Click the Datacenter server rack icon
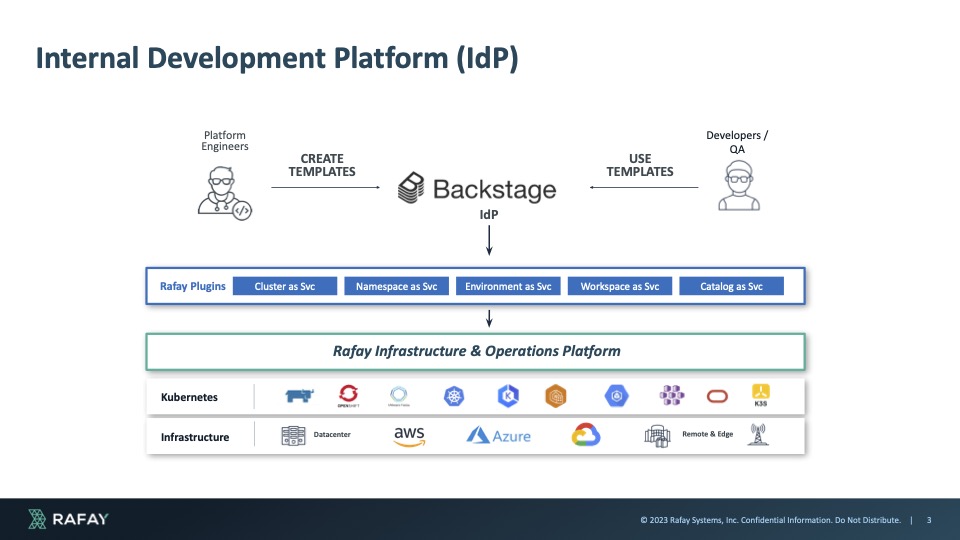Image resolution: width=960 pixels, height=540 pixels. click(293, 436)
